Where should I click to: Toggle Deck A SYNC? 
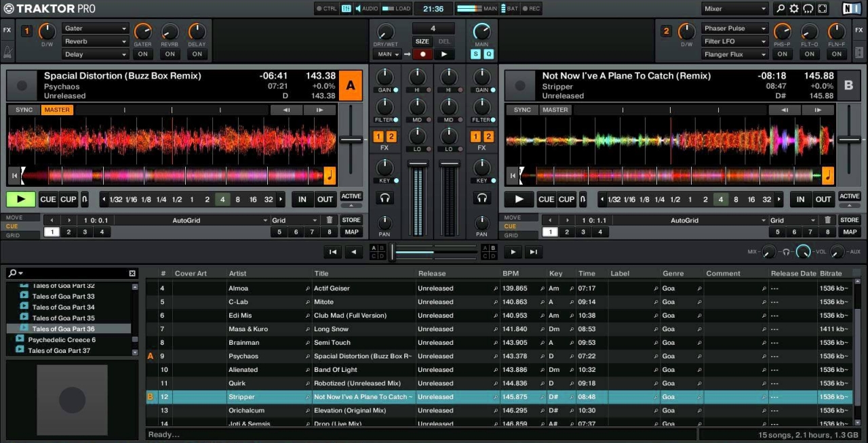pyautogui.click(x=24, y=110)
